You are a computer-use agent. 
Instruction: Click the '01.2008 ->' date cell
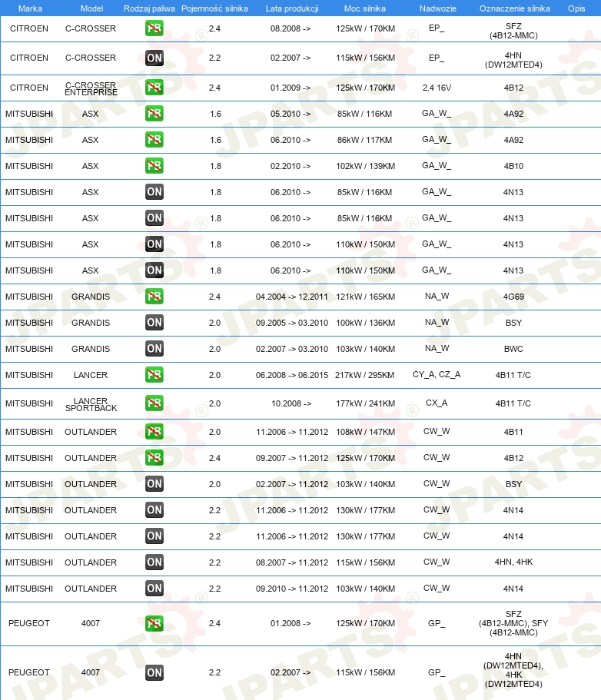point(291,624)
